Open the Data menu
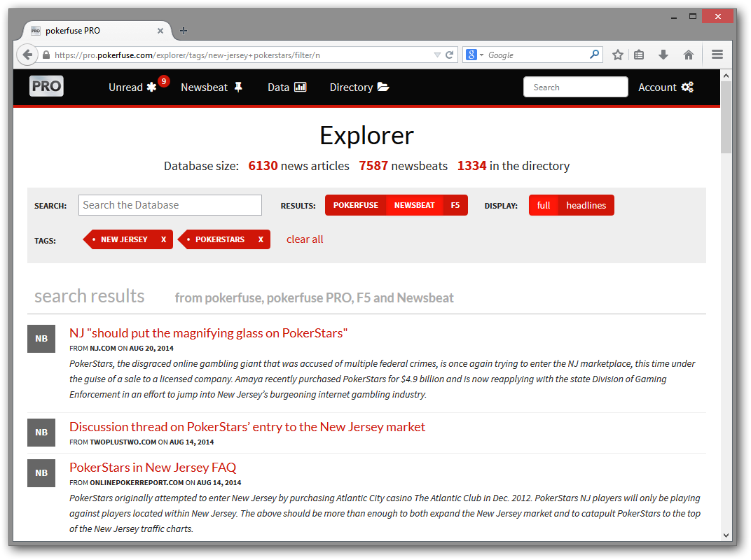 click(x=287, y=87)
